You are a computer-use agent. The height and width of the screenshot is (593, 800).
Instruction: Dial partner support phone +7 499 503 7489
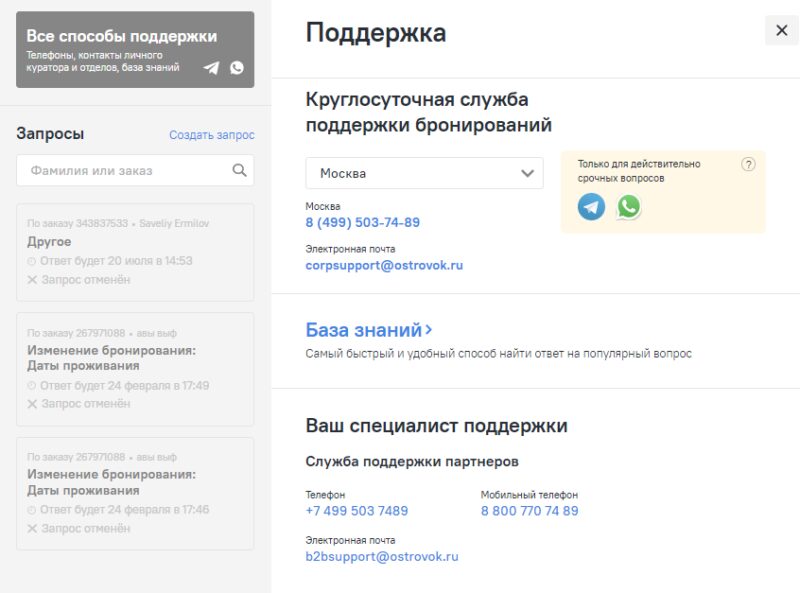coord(356,511)
